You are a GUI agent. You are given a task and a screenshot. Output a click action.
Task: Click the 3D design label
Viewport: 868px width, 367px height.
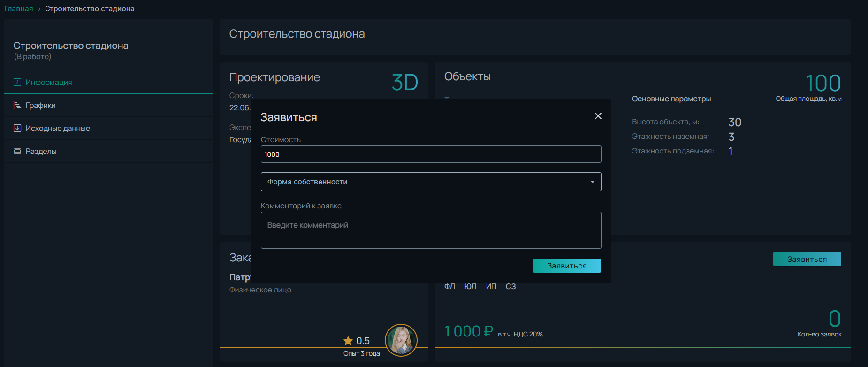404,83
